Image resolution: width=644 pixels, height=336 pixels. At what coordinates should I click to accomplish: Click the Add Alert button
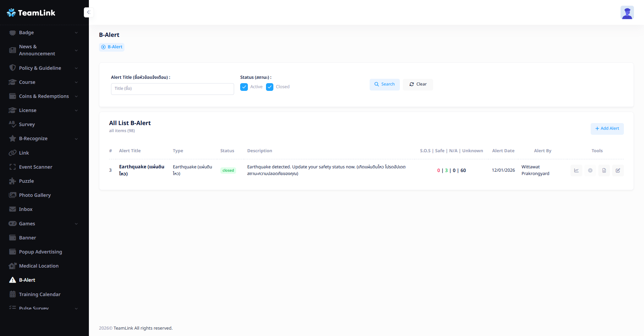point(607,129)
